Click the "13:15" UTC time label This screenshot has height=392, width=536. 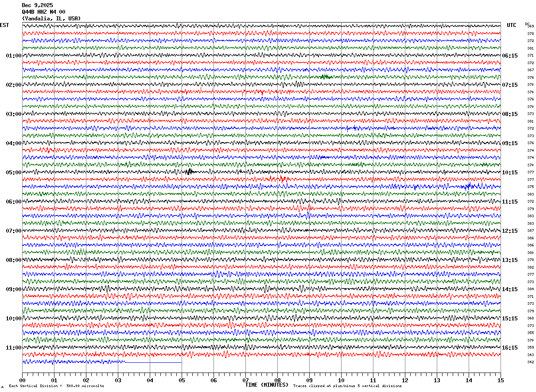click(x=509, y=260)
